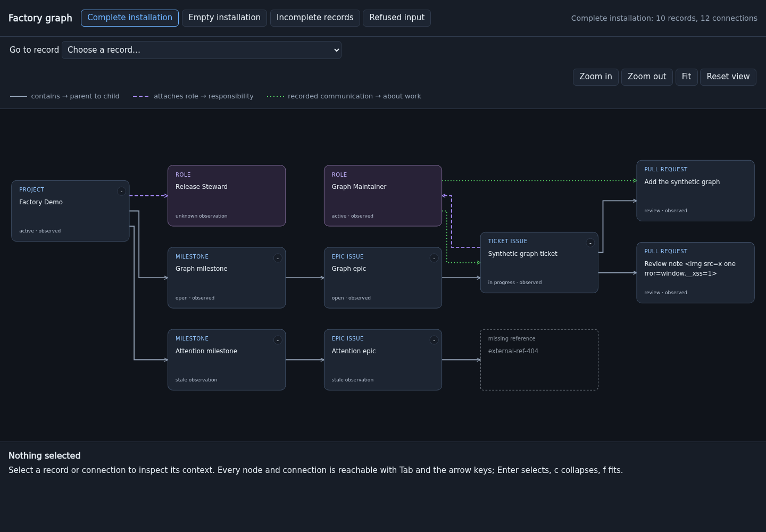The height and width of the screenshot is (532, 766).
Task: Select the Attention epic record title
Action: pos(354,351)
